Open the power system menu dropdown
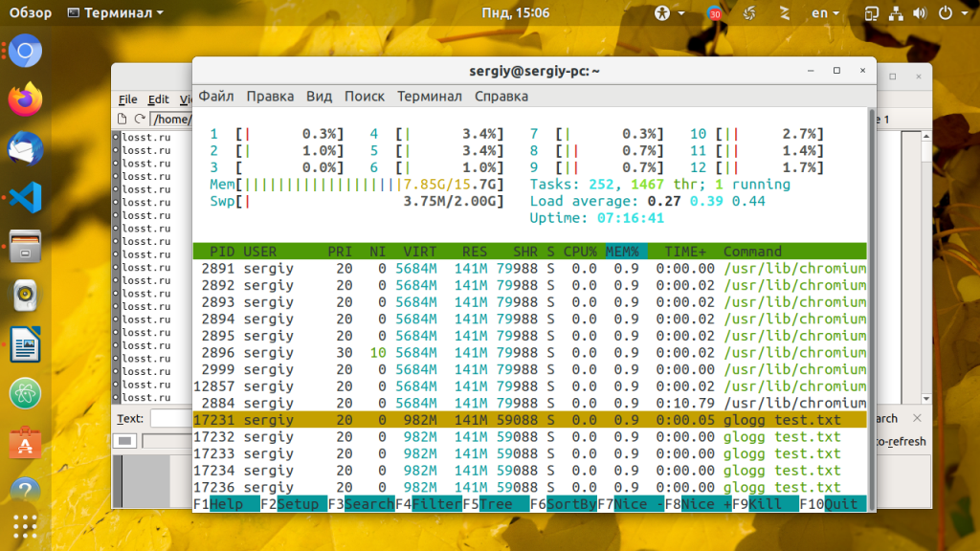The height and width of the screenshot is (551, 980). (950, 13)
